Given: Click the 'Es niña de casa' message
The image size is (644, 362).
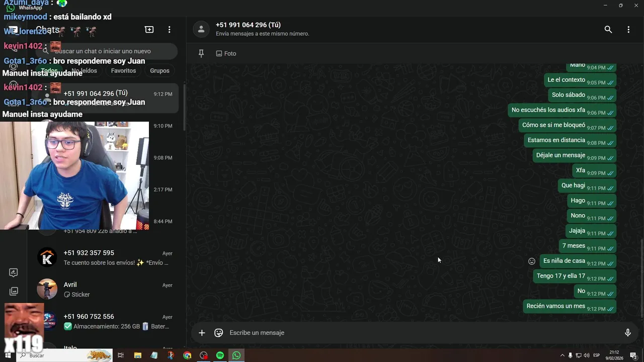Looking at the screenshot, I should (x=578, y=261).
